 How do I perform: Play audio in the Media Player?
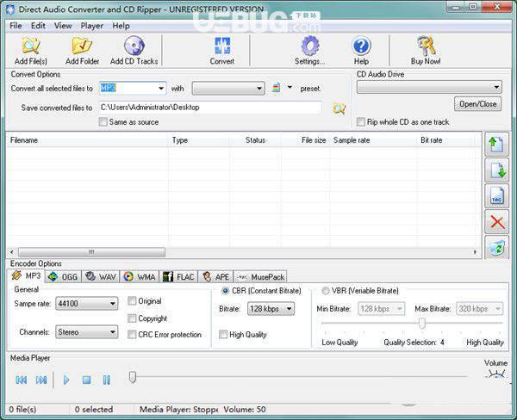point(66,380)
